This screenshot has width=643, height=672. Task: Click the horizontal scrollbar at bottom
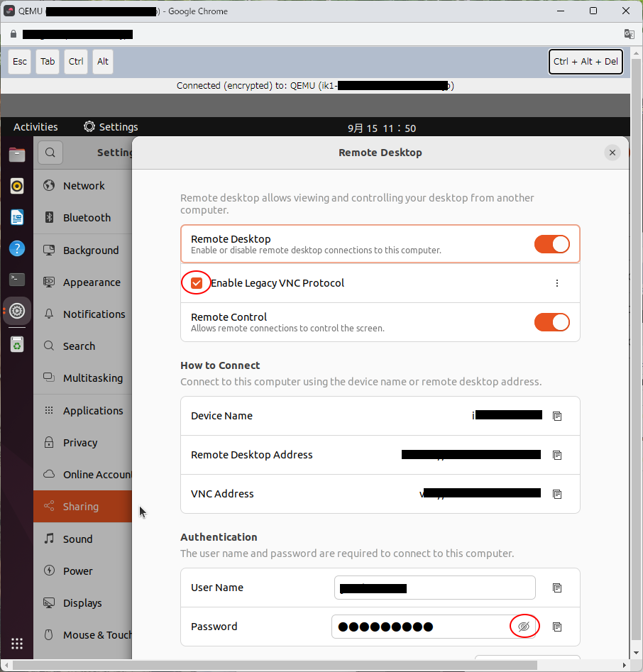coord(275,665)
